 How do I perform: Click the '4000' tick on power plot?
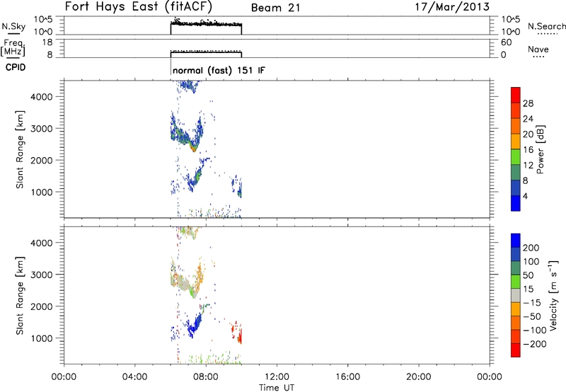pyautogui.click(x=42, y=97)
